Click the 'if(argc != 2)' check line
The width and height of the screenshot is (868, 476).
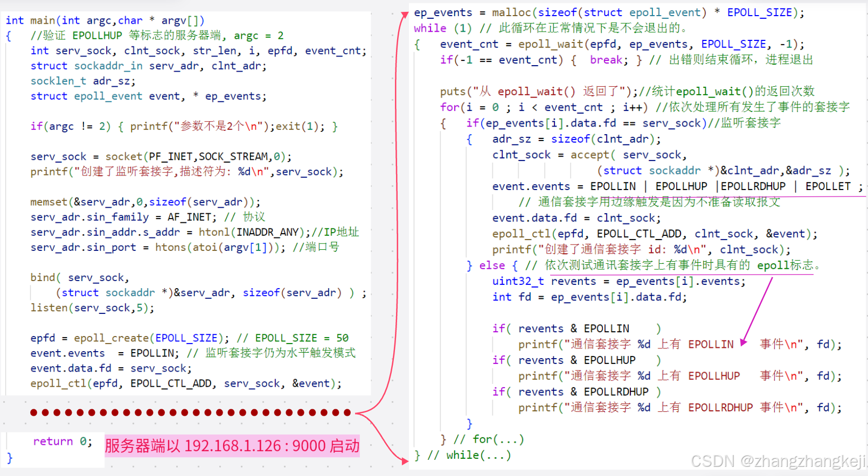(x=184, y=126)
